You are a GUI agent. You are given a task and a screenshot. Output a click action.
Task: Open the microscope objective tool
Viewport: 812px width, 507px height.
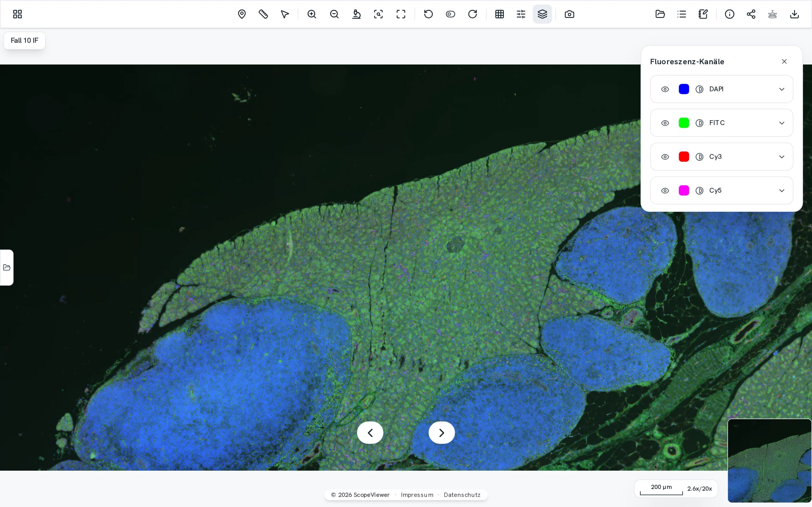coord(356,14)
